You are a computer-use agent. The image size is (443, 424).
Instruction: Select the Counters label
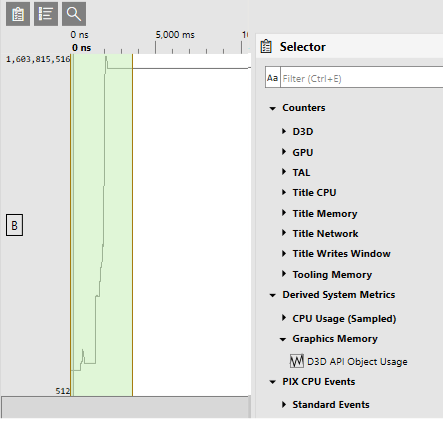point(304,108)
